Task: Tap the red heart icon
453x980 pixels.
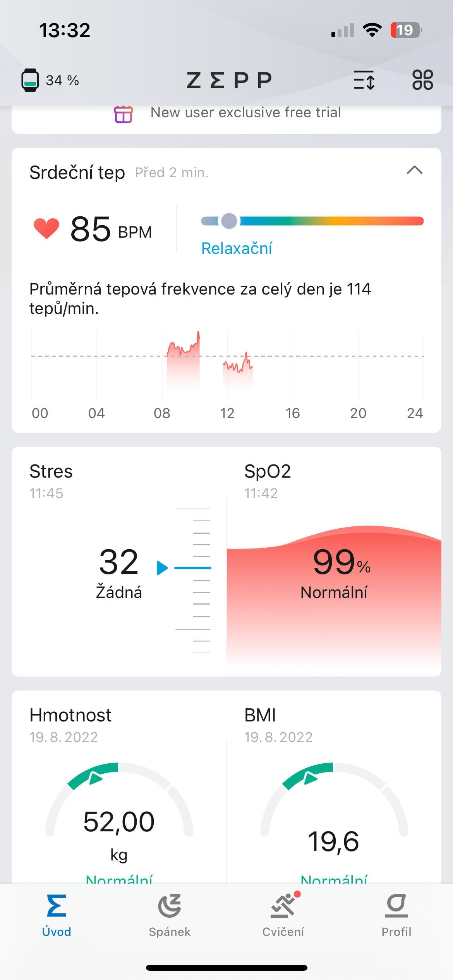Action: click(46, 228)
